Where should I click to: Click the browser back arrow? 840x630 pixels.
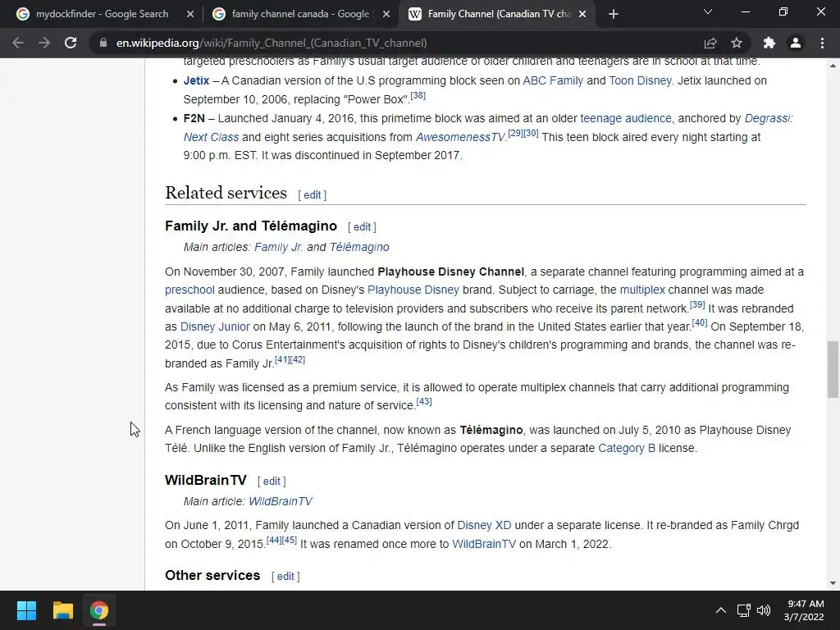(18, 43)
